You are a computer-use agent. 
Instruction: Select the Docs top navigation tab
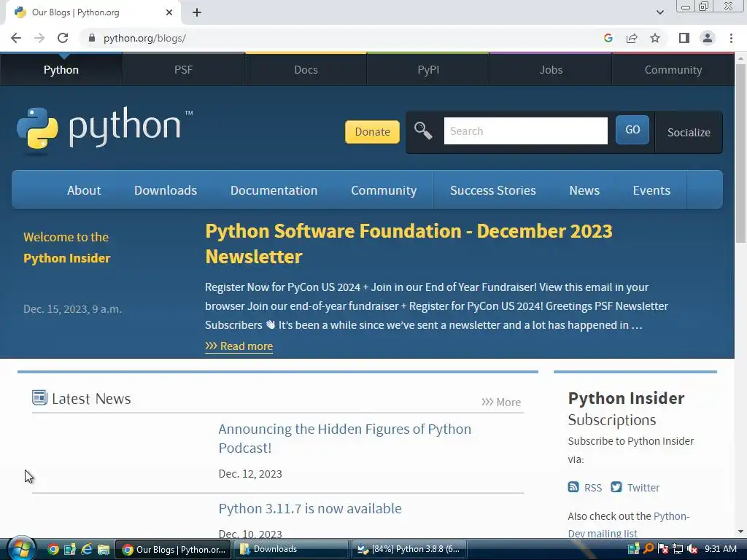tap(306, 69)
